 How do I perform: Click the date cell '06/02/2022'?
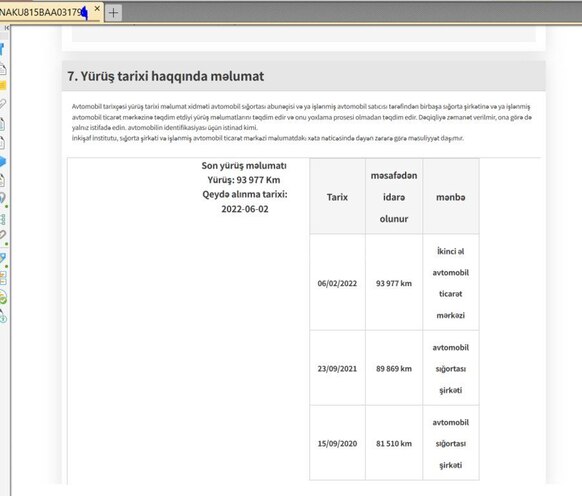pos(337,283)
